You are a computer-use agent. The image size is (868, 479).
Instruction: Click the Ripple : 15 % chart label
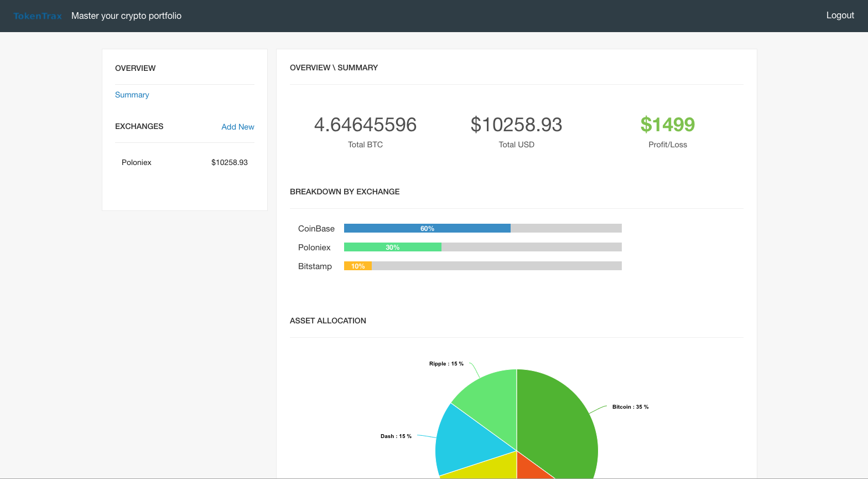pos(446,364)
